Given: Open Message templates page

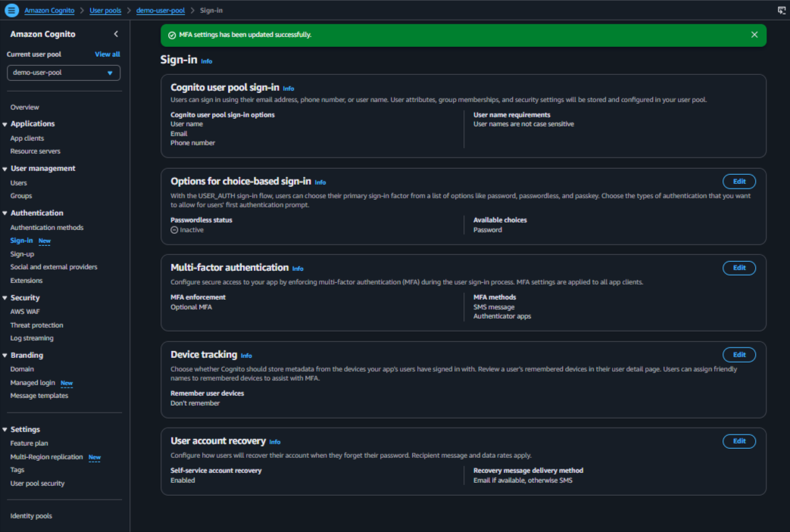Looking at the screenshot, I should (39, 396).
